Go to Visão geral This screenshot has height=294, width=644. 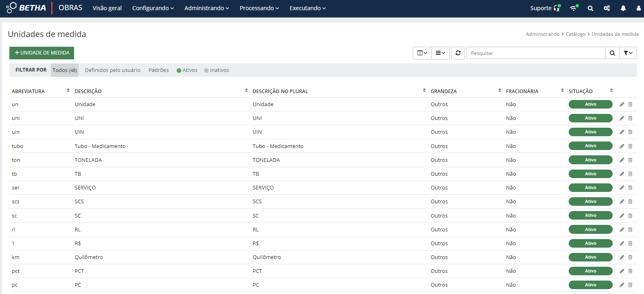[x=107, y=8]
